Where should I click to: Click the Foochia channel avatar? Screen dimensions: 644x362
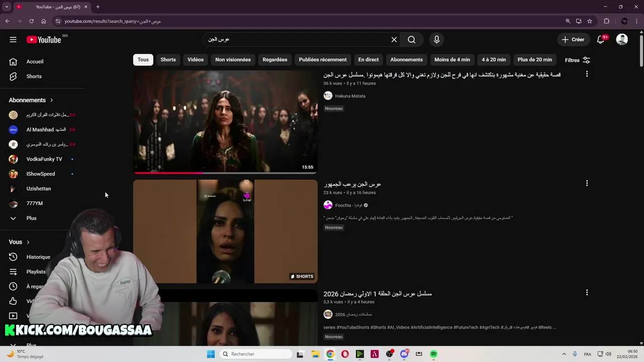click(328, 205)
